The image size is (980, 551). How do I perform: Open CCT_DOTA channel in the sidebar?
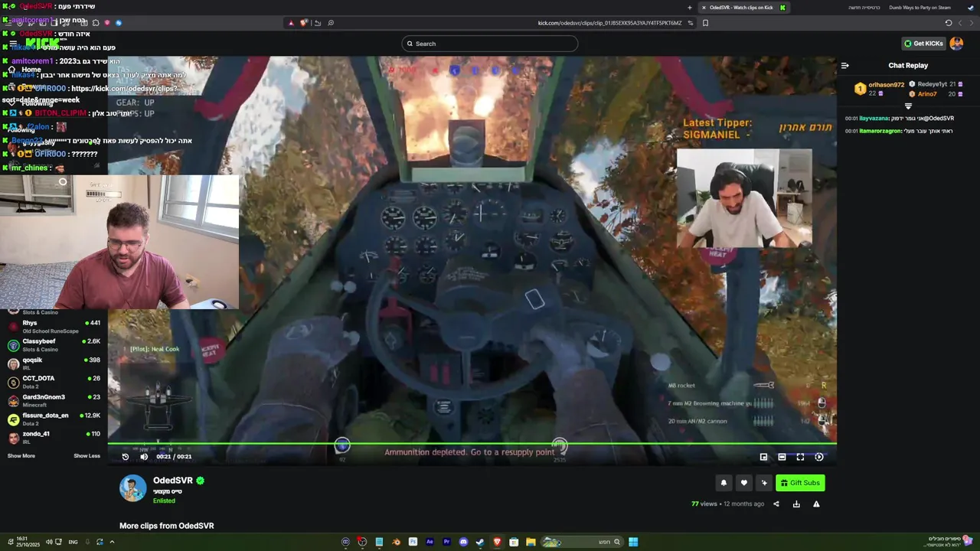[x=54, y=382]
